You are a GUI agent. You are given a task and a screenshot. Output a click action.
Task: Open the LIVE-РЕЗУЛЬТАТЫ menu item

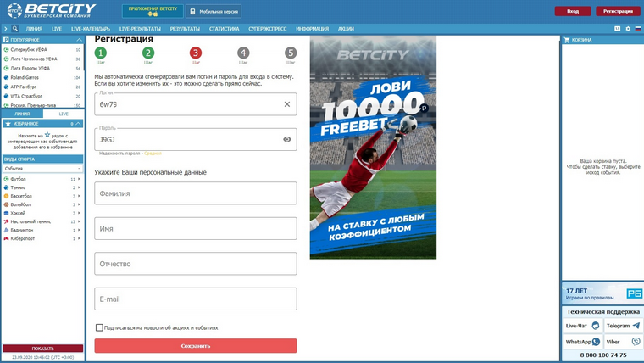140,29
